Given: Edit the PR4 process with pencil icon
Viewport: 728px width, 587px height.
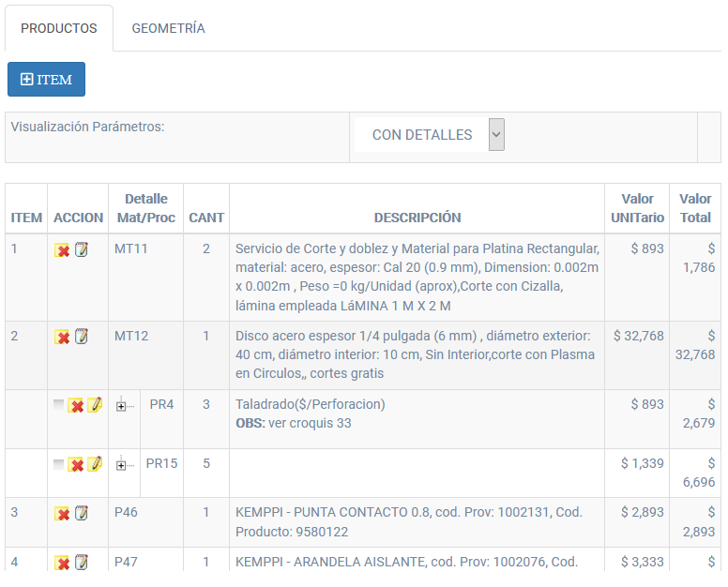Looking at the screenshot, I should tap(95, 406).
